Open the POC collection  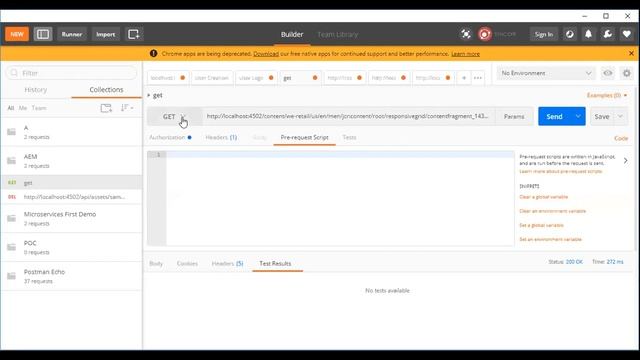point(71,247)
